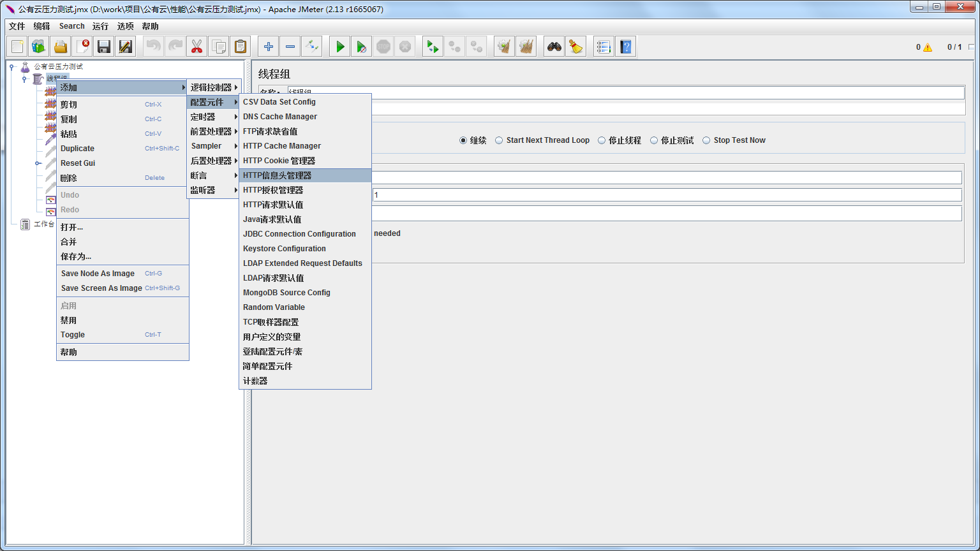
Task: Select the 停止测试 radio button
Action: pos(654,140)
